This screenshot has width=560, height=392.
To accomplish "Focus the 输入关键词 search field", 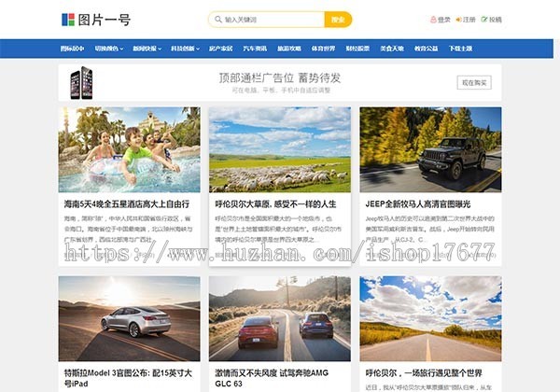I will pos(266,20).
